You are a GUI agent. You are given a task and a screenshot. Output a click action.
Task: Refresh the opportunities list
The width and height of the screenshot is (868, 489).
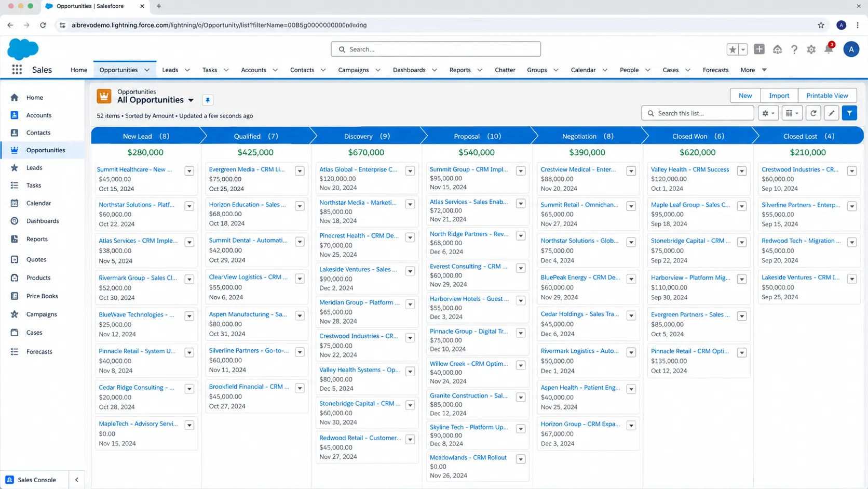[813, 113]
